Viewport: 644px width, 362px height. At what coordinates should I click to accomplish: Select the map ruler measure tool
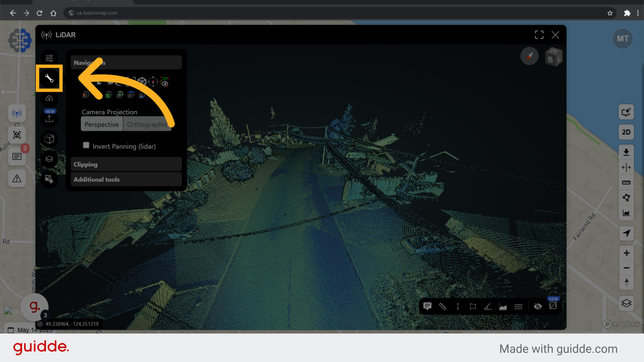point(626,183)
